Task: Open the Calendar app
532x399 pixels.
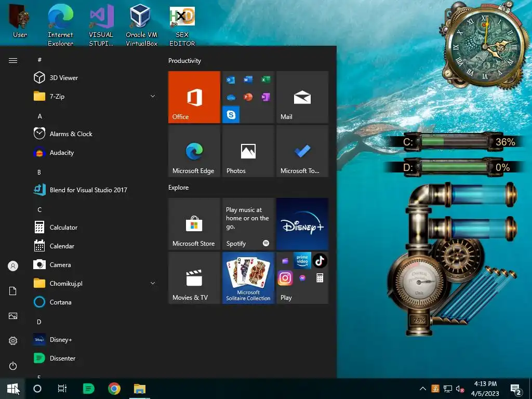Action: [54, 246]
